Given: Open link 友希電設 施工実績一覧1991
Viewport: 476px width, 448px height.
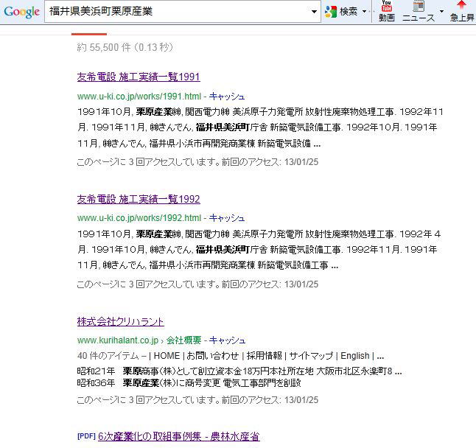Looking at the screenshot, I should pos(139,77).
